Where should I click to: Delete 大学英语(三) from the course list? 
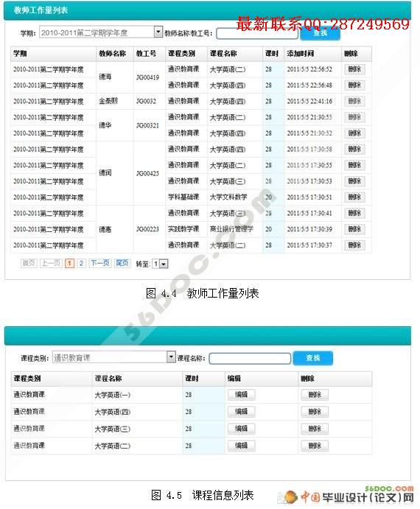pos(315,429)
